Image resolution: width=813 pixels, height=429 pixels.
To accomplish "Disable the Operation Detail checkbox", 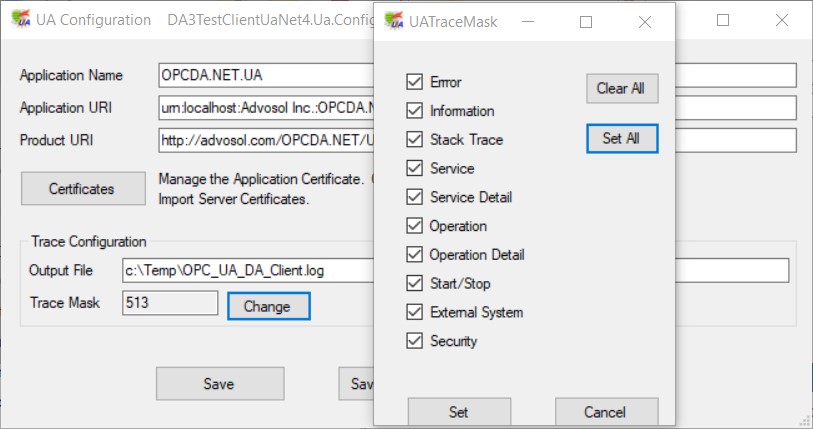I will click(414, 255).
